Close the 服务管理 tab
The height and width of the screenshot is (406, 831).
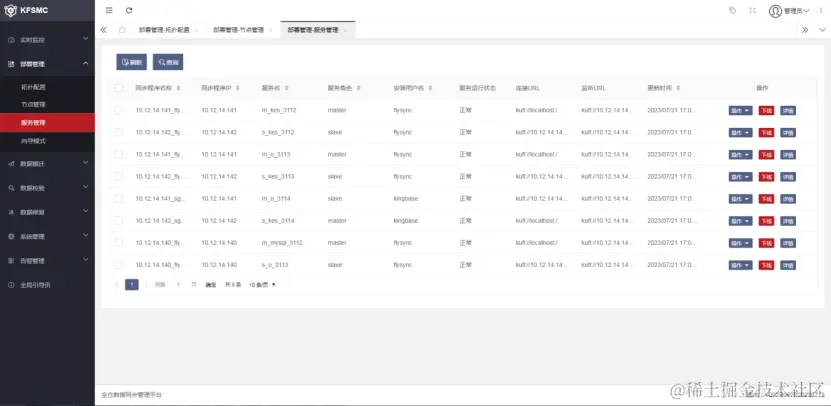tap(345, 31)
